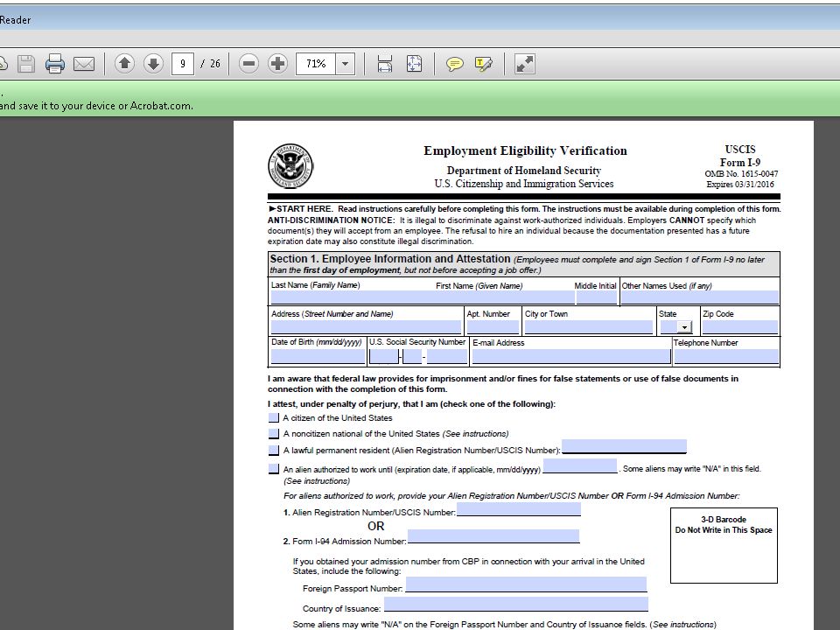Click the Date of Birth field

[x=318, y=356]
